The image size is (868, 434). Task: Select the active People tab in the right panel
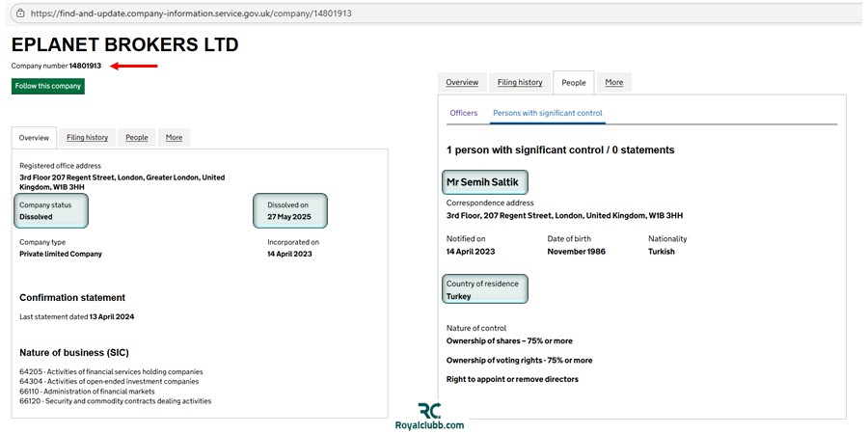[574, 83]
